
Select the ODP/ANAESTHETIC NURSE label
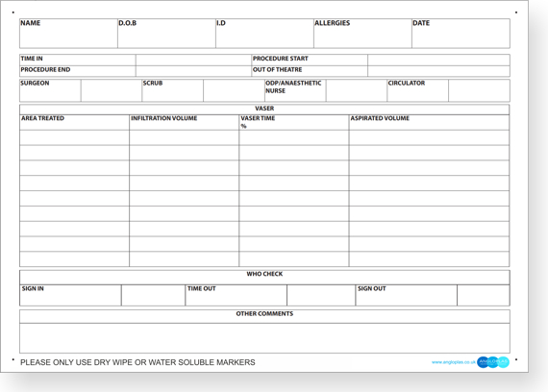click(293, 86)
